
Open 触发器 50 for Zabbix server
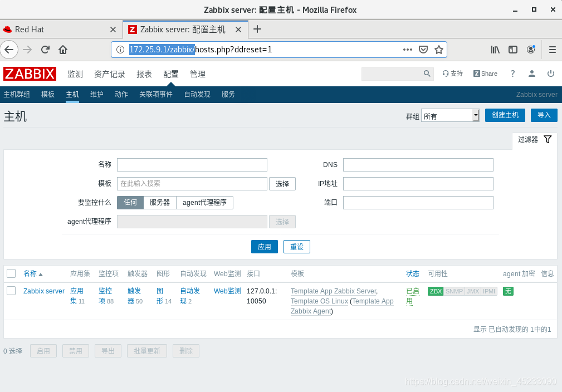(135, 296)
